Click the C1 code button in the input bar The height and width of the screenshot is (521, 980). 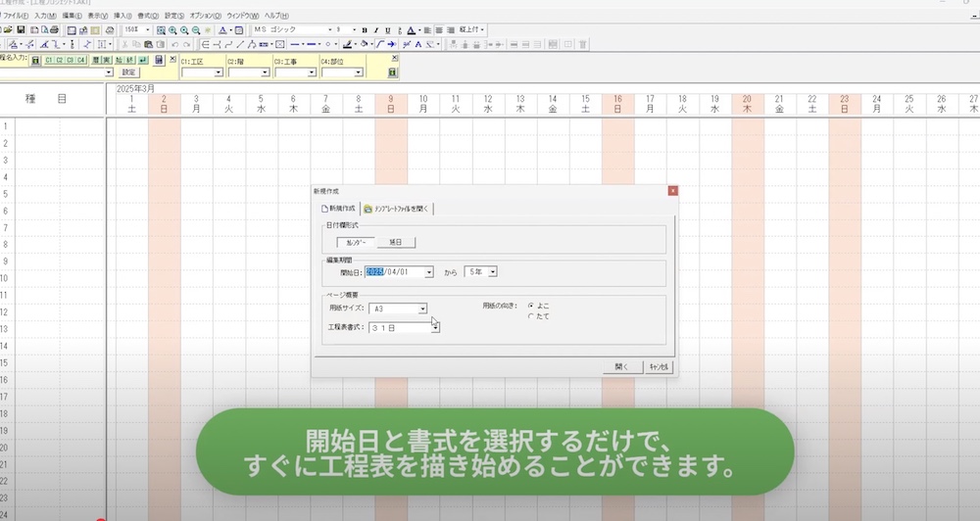[49, 60]
